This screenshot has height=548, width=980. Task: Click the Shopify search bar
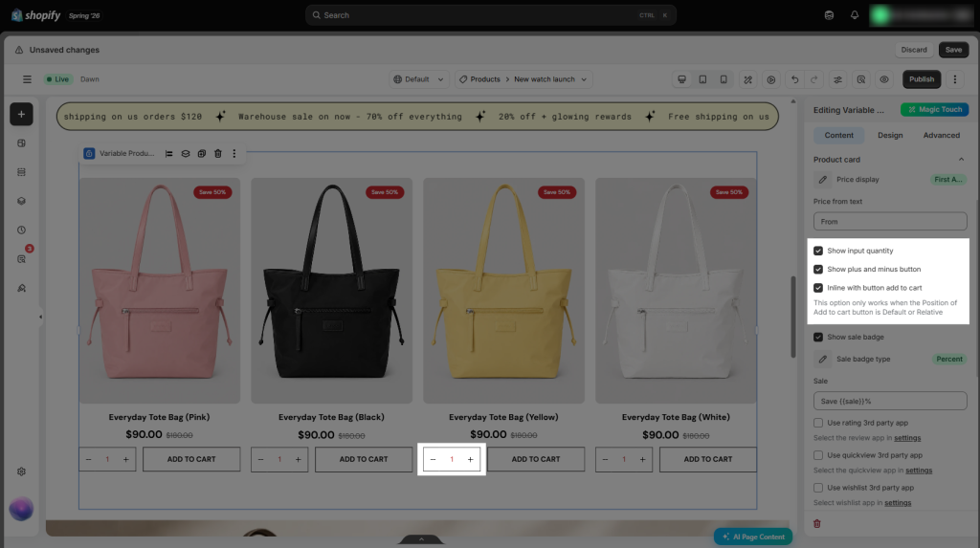491,15
